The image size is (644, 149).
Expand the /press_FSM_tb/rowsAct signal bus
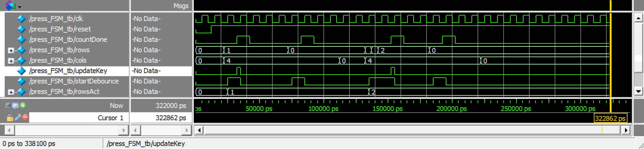point(11,92)
